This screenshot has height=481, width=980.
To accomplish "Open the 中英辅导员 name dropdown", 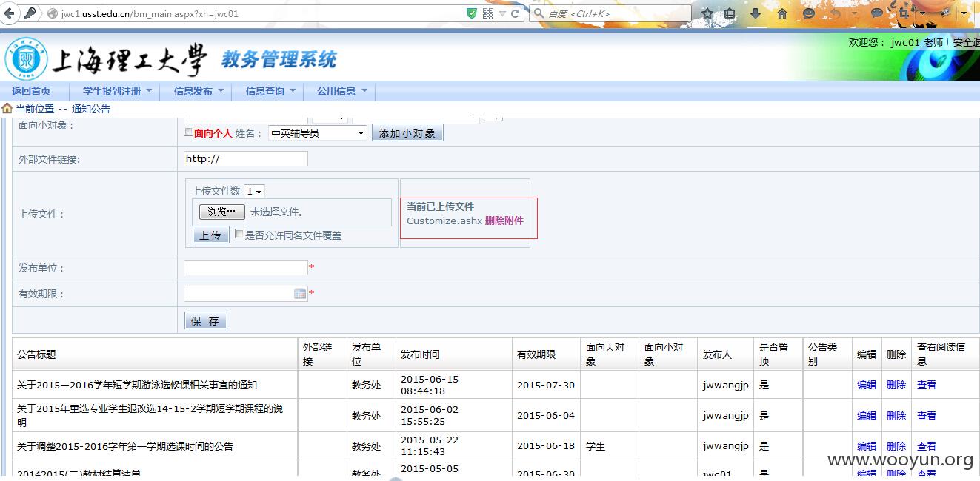I will click(317, 133).
